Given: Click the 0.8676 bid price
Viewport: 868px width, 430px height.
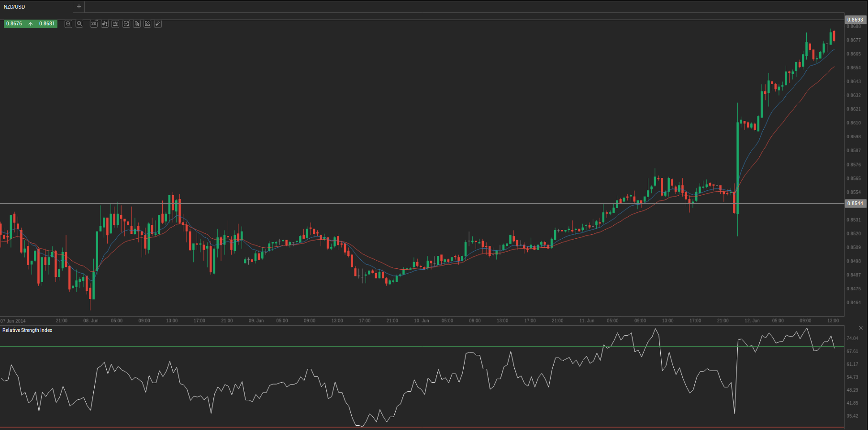Looking at the screenshot, I should [x=14, y=24].
